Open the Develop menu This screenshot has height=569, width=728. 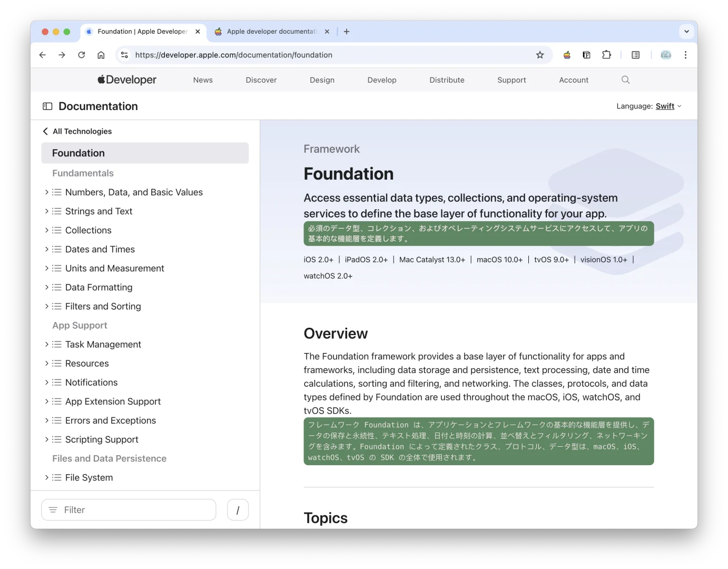coord(382,80)
